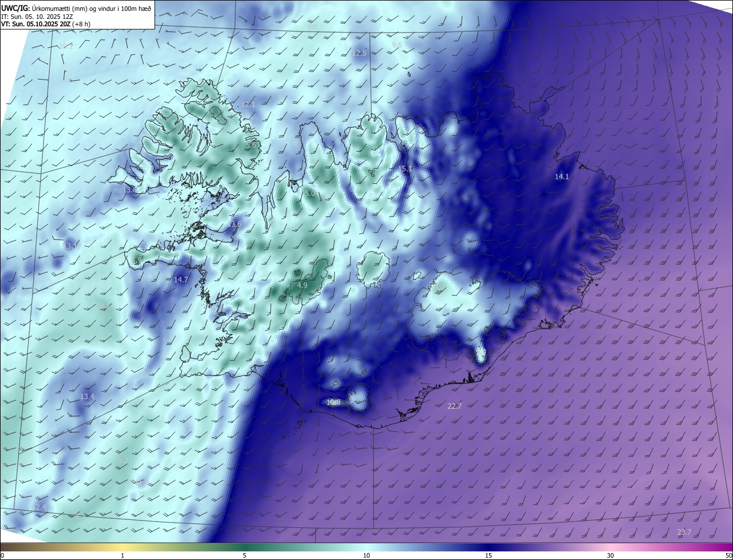Click the 1 tick on the color scale
The height and width of the screenshot is (560, 733).
(123, 555)
